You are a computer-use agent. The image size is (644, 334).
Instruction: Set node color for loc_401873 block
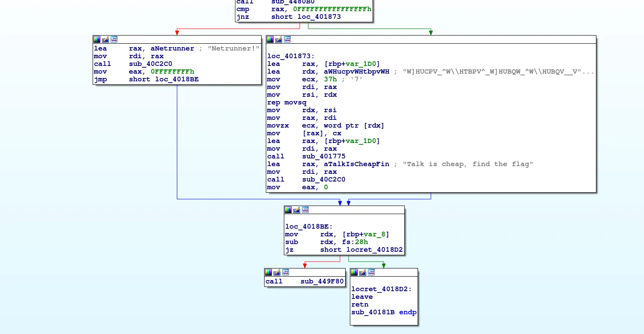point(270,39)
